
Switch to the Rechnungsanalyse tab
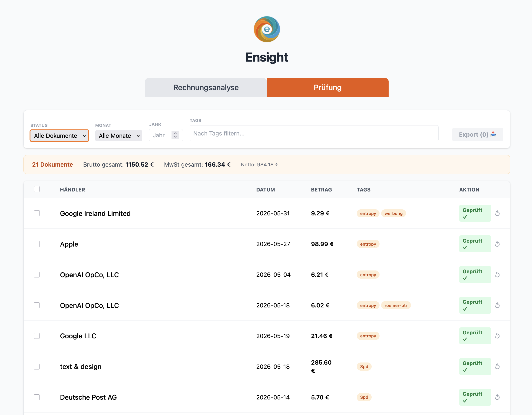pyautogui.click(x=206, y=87)
